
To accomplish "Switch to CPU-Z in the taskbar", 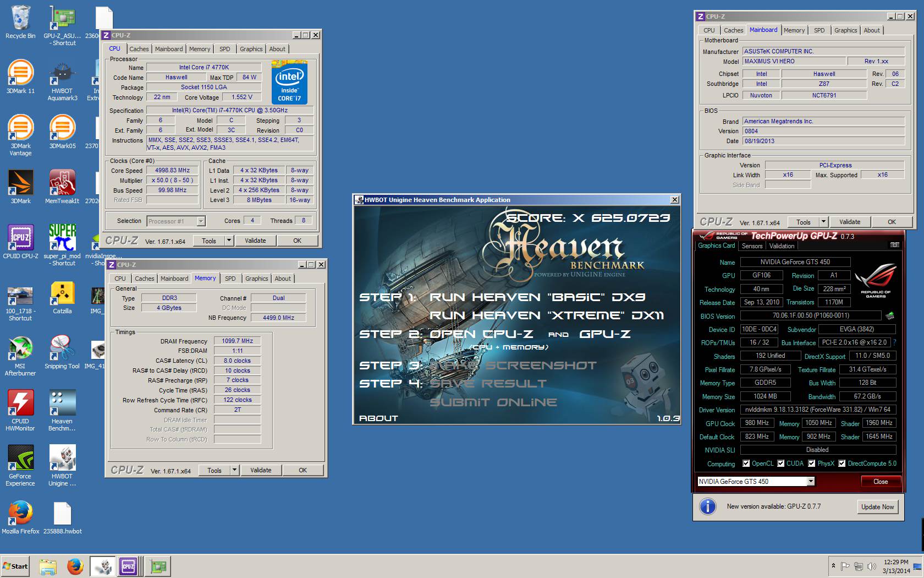I will point(128,566).
